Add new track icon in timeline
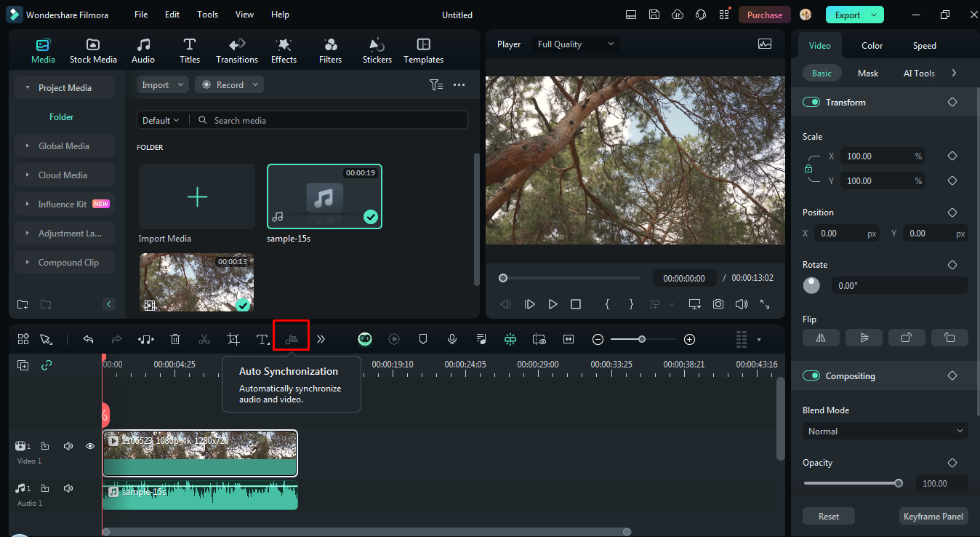Viewport: 980px width, 537px height. [x=23, y=365]
